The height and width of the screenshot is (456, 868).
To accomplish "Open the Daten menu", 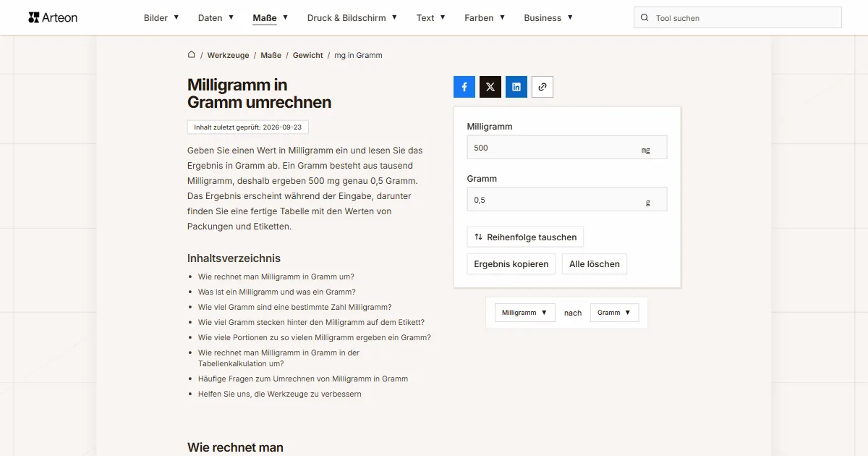I will click(x=216, y=17).
